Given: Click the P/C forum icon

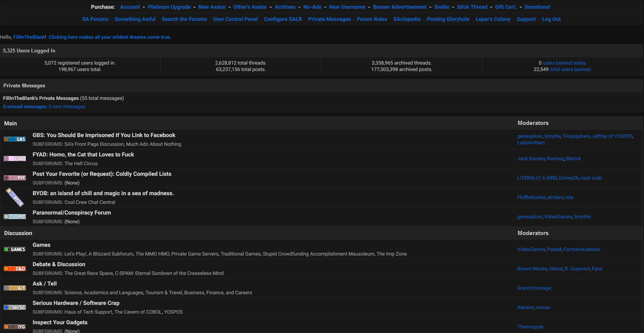Looking at the screenshot, I should (x=15, y=217).
